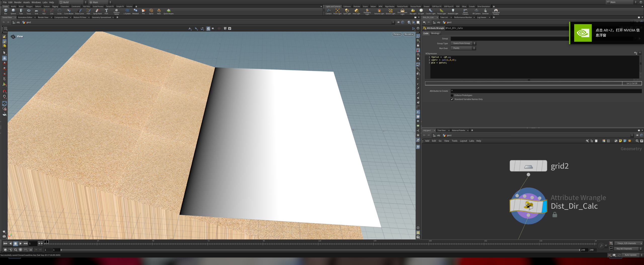Select the Environment Light tool

[x=402, y=11]
